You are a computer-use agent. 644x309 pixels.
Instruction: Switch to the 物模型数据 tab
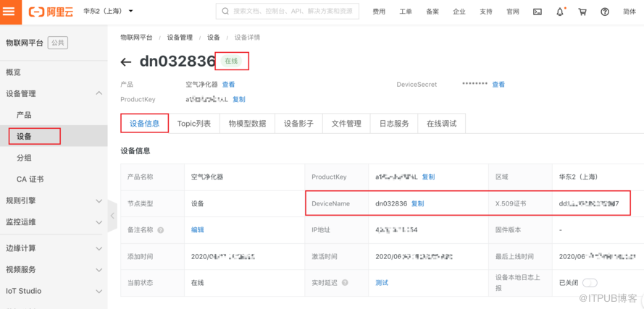click(x=247, y=124)
